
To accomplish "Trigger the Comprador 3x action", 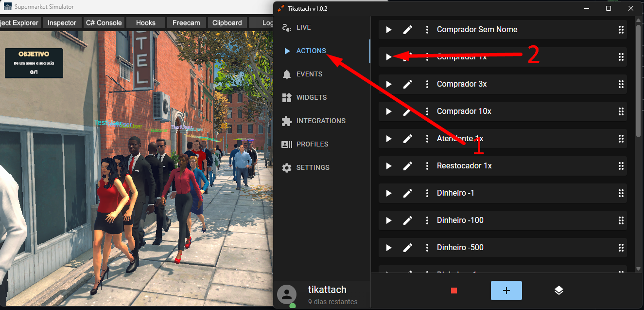I will tap(389, 84).
